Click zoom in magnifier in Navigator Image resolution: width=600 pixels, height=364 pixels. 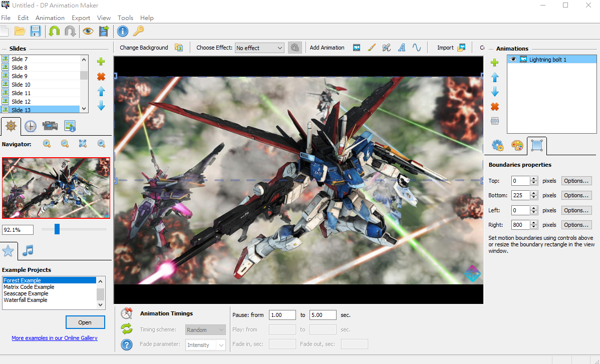47,144
